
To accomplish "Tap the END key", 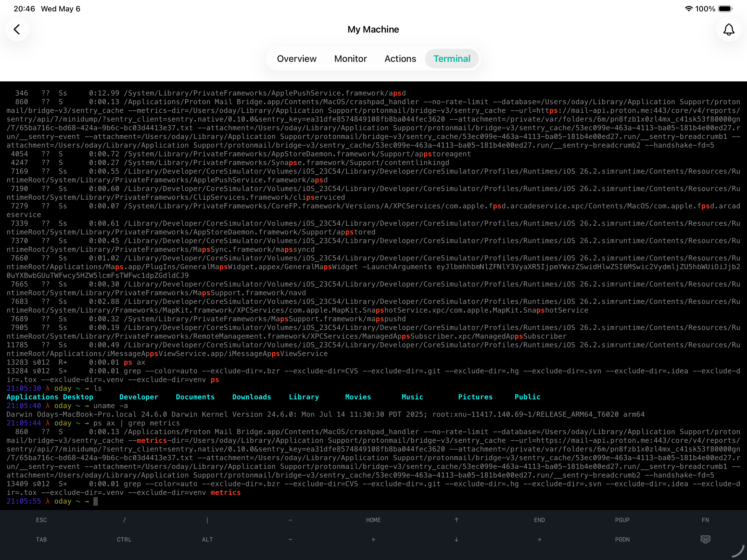I will (539, 520).
